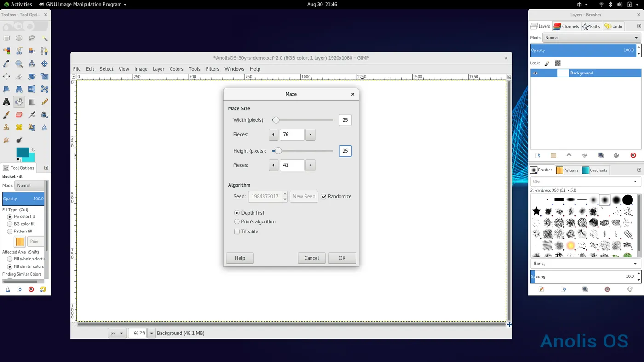This screenshot has width=644, height=362.
Task: Click the new layer icon in Layers
Action: 538,155
